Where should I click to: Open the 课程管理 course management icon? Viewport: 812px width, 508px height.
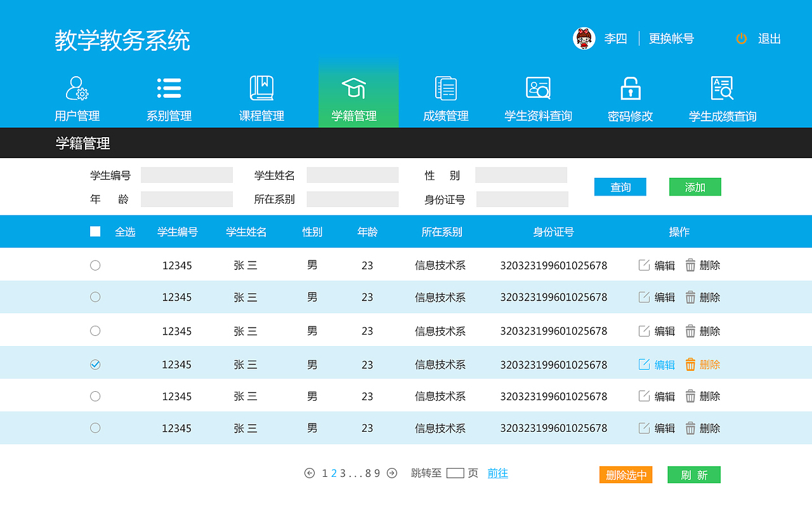[x=261, y=88]
